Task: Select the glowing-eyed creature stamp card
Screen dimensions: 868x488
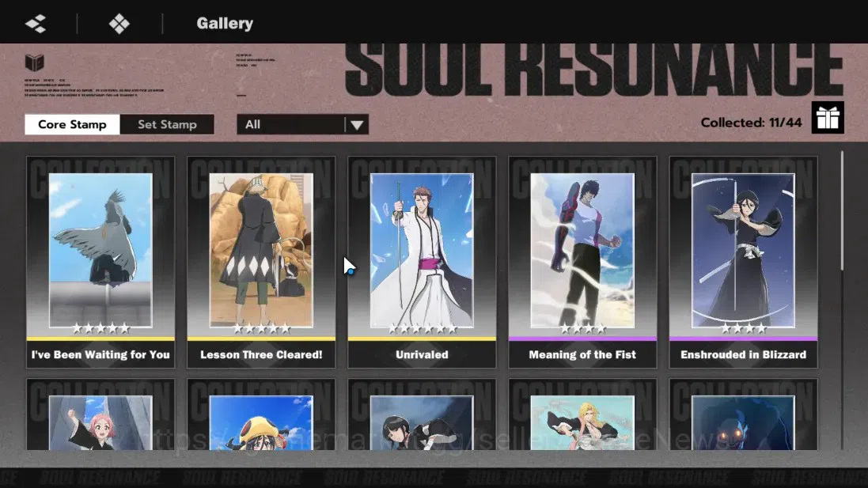Action: [x=744, y=415]
